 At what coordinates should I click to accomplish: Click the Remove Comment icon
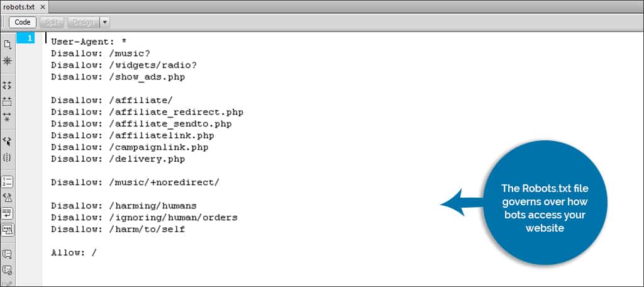(8, 270)
